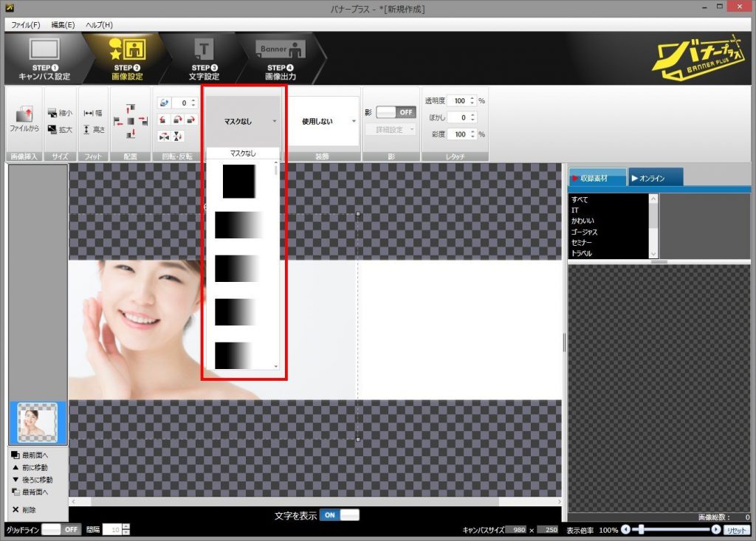Viewport: 756px width, 541px height.
Task: Go to STEP4 画像出力
Action: point(281,59)
